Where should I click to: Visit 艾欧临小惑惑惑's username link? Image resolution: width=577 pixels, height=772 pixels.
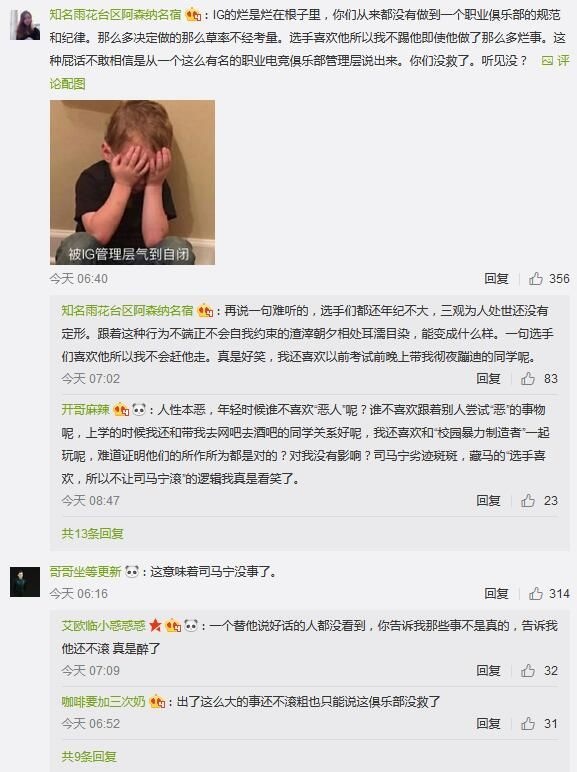point(103,626)
